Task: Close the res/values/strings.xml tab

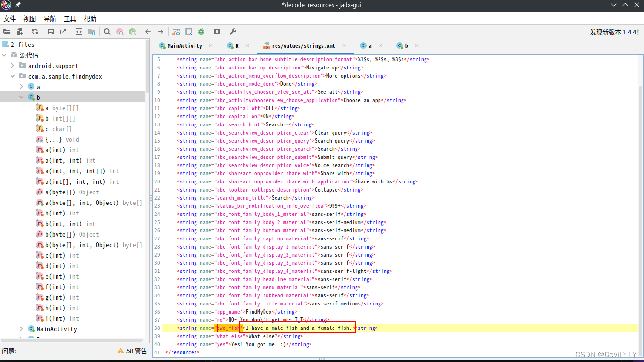Action: [x=344, y=45]
